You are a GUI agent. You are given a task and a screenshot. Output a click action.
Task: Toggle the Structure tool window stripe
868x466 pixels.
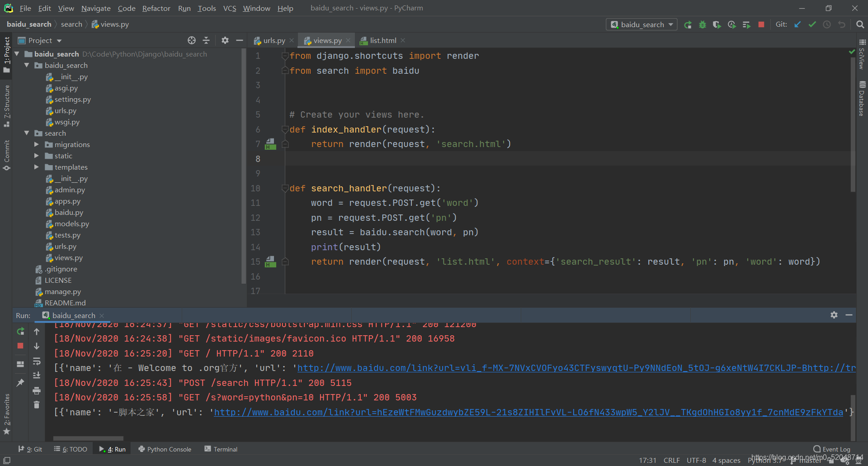pyautogui.click(x=6, y=106)
